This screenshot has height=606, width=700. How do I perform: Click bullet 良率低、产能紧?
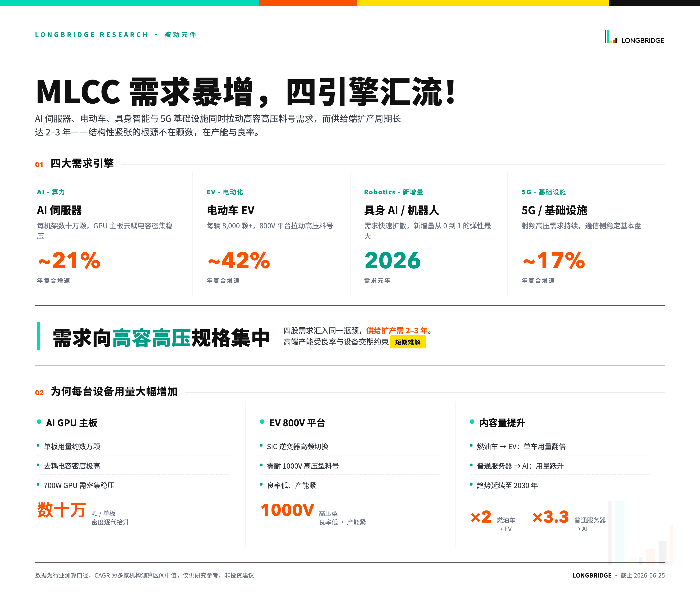click(291, 486)
